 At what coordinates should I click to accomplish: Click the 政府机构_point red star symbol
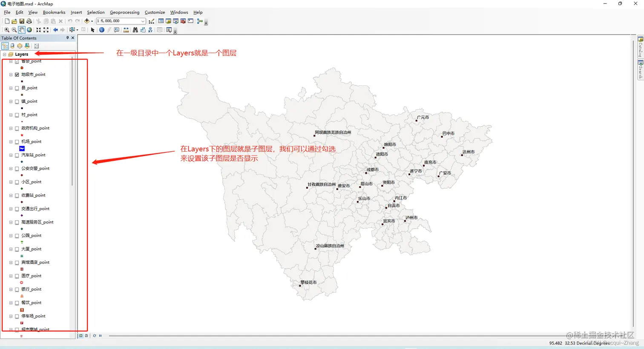coord(22,135)
